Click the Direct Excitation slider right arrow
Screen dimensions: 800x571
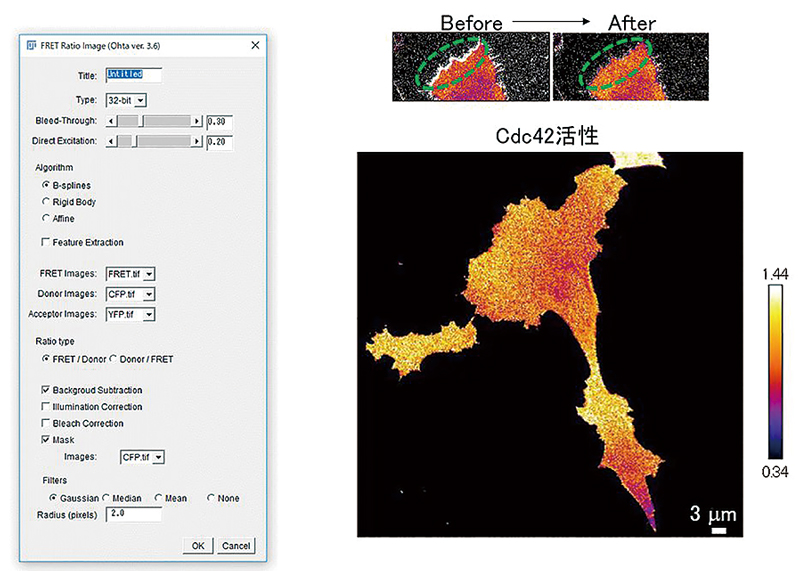coord(199,142)
